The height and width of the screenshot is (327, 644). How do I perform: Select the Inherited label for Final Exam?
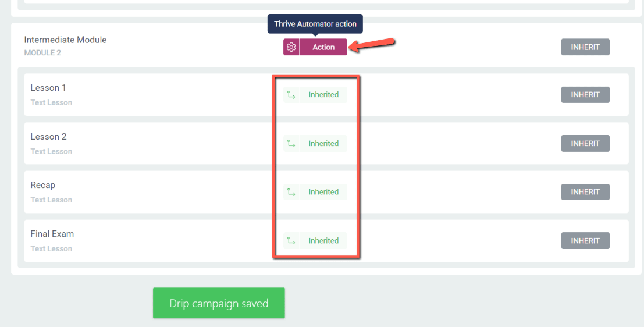click(323, 241)
